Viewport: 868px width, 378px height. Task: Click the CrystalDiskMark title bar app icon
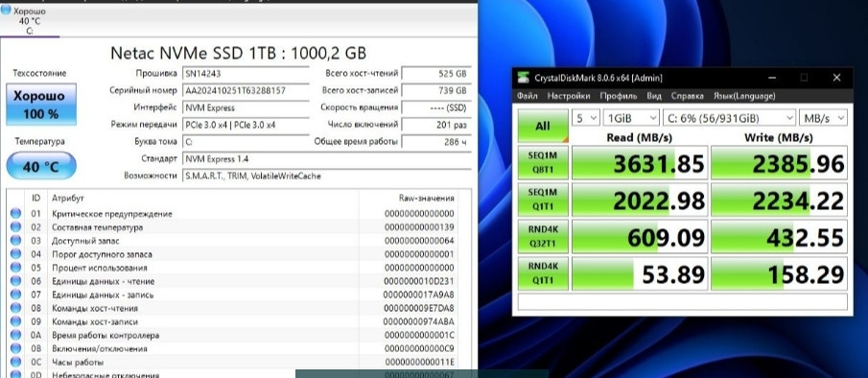523,78
